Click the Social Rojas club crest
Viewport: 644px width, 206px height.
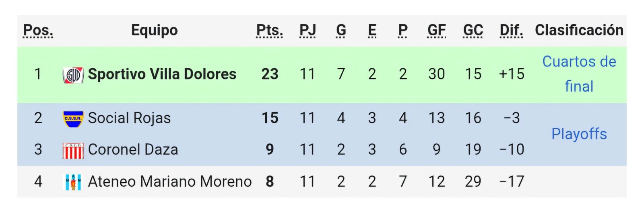coord(73,119)
